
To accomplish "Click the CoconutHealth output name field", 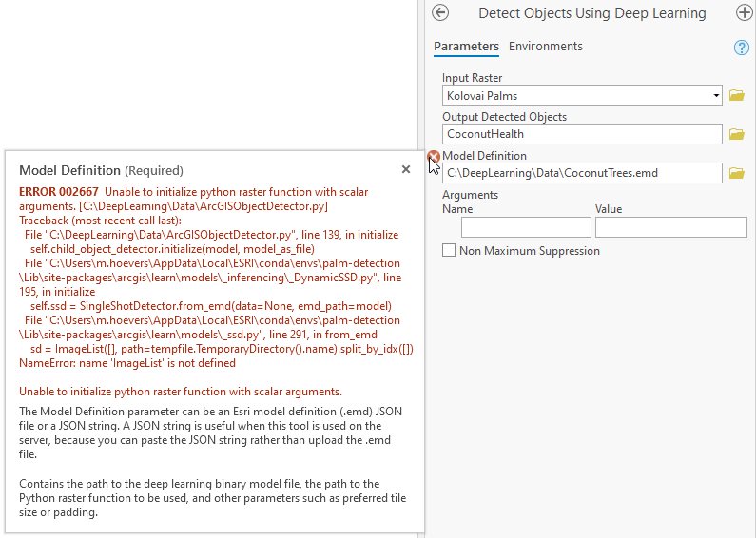I will [582, 134].
